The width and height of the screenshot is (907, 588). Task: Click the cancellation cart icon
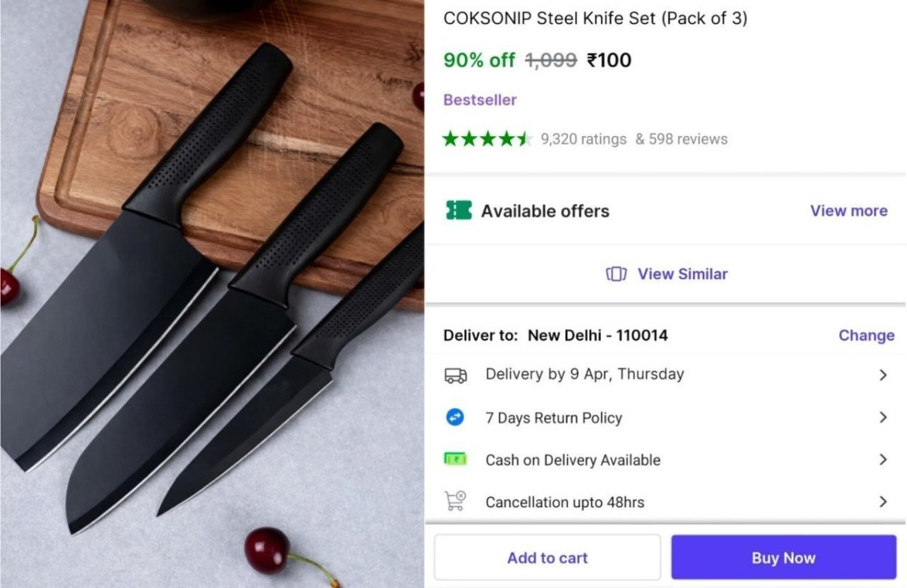pos(455,501)
